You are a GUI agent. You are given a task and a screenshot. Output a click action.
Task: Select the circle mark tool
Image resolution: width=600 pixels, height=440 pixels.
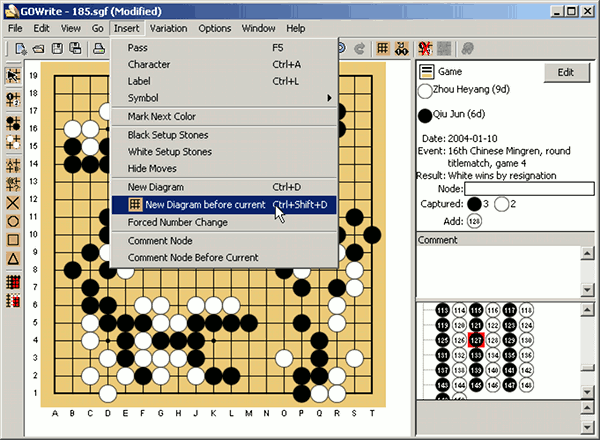[14, 221]
